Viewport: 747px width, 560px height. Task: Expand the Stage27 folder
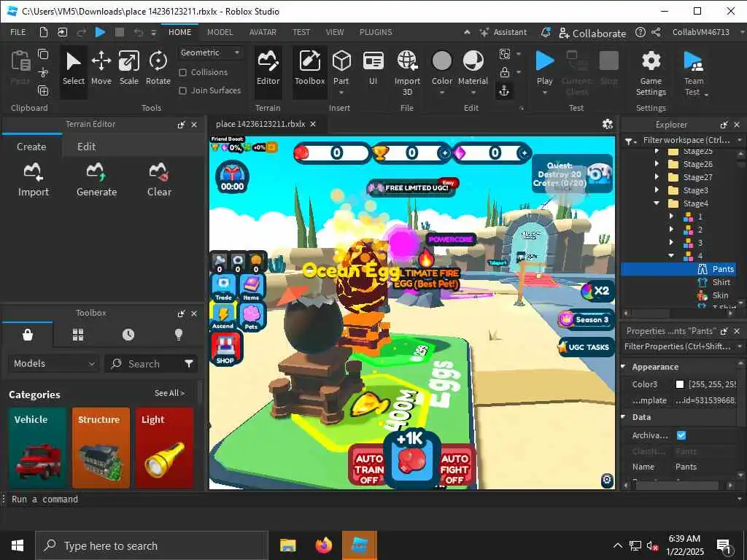coord(657,177)
